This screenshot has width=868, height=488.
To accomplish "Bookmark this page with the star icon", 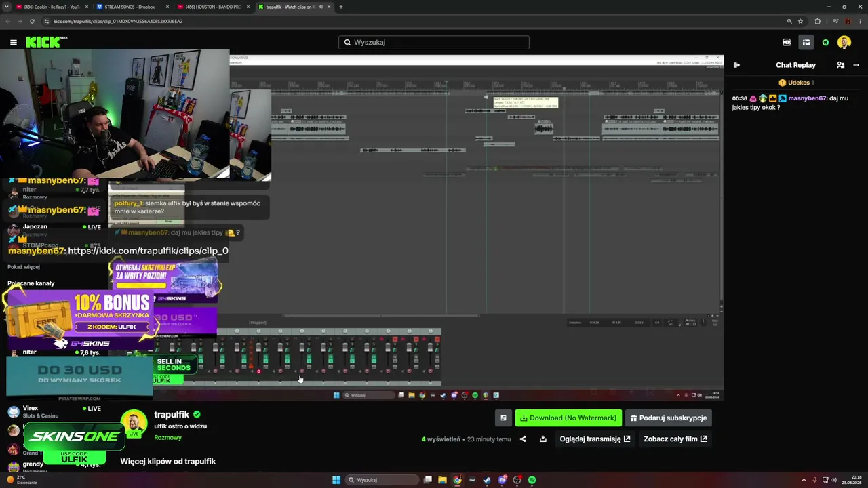I will [x=800, y=21].
